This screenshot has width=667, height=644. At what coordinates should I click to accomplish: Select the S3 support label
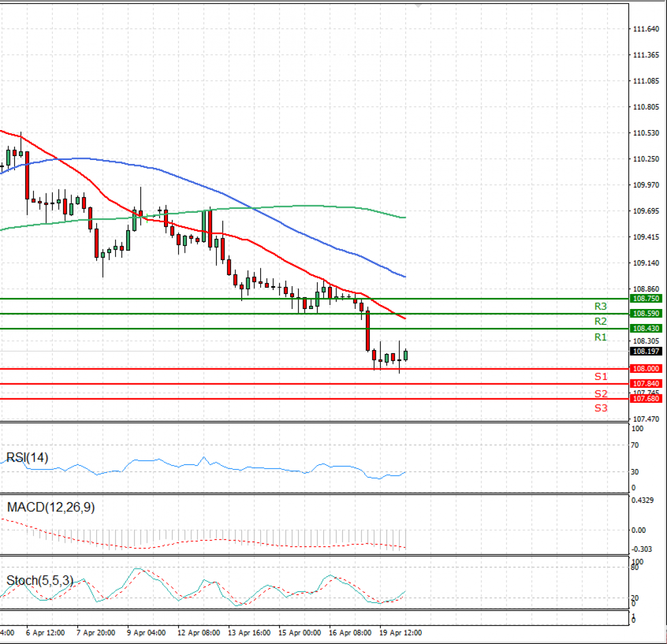pos(601,408)
